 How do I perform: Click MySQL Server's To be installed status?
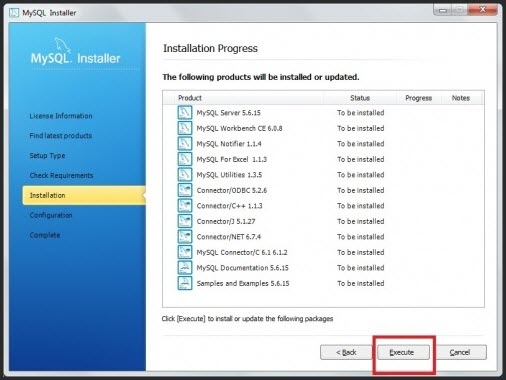[x=361, y=113]
